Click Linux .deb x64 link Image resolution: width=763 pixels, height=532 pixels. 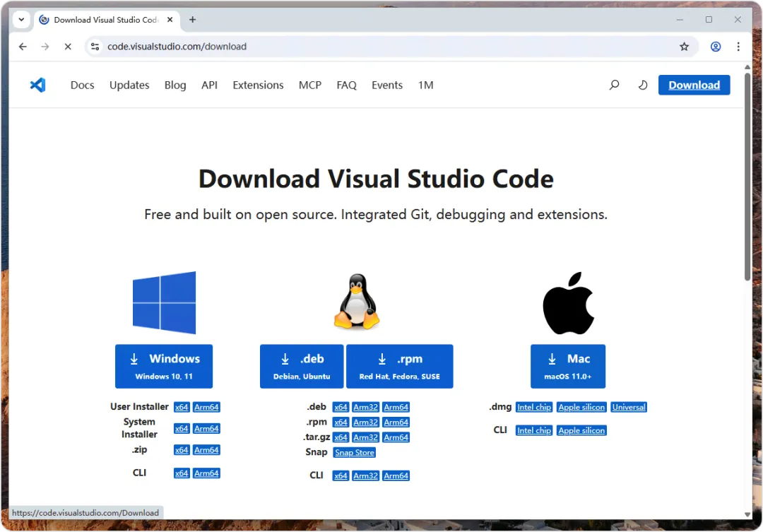click(x=341, y=408)
